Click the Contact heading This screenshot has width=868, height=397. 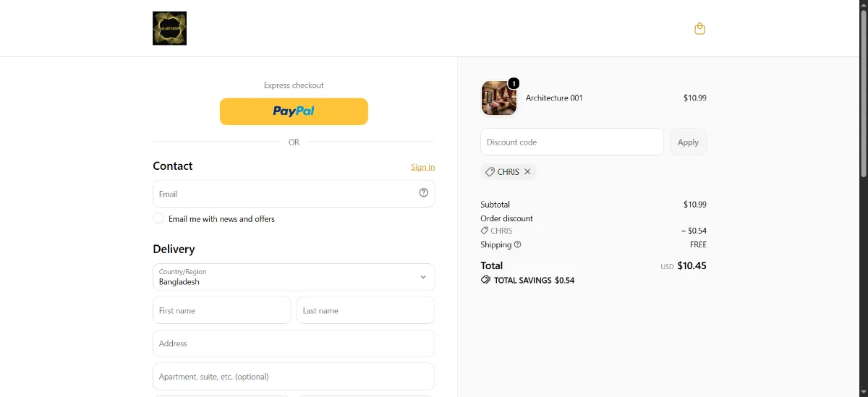tap(172, 166)
